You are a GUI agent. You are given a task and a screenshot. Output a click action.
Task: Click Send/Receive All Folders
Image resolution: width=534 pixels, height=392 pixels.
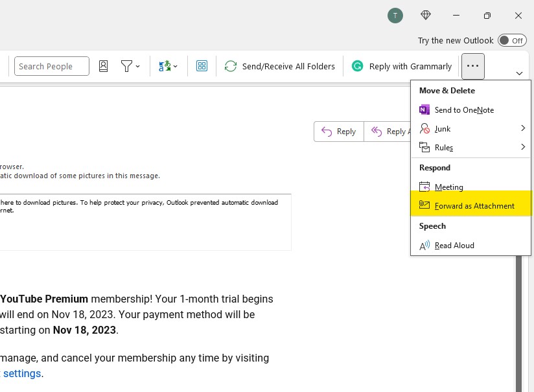(x=279, y=66)
